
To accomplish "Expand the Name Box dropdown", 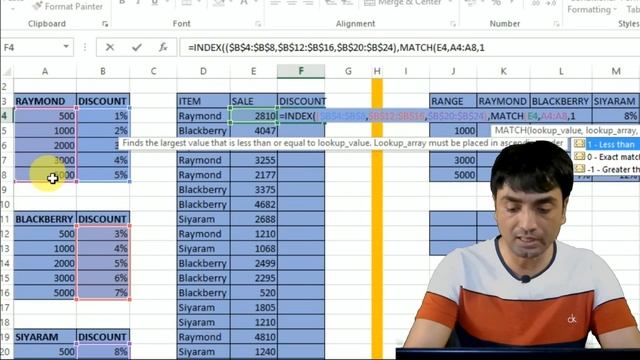I will (66, 47).
